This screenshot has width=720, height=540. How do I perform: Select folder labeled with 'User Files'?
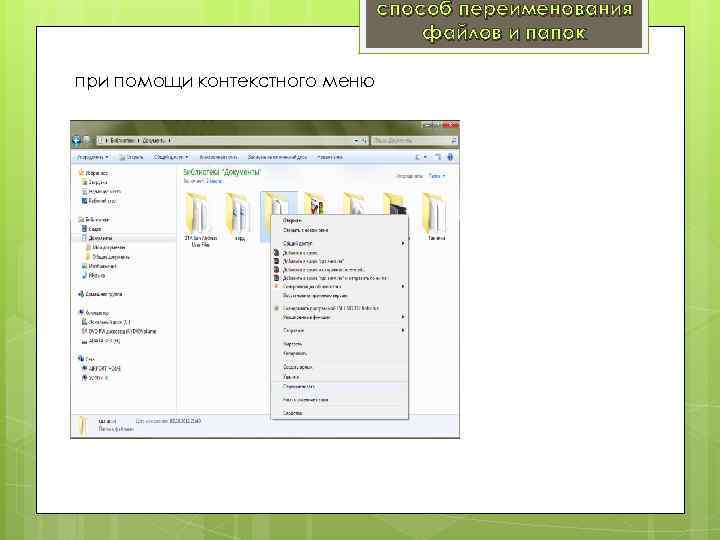[200, 220]
